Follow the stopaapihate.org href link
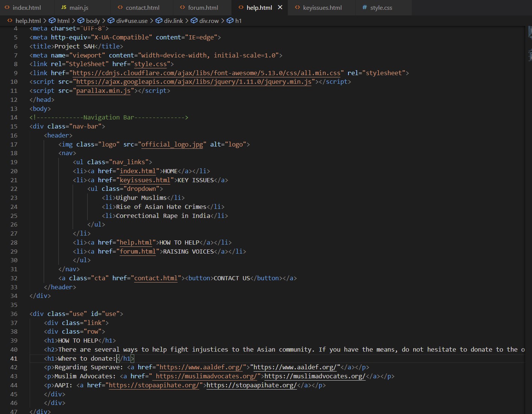 (x=154, y=385)
